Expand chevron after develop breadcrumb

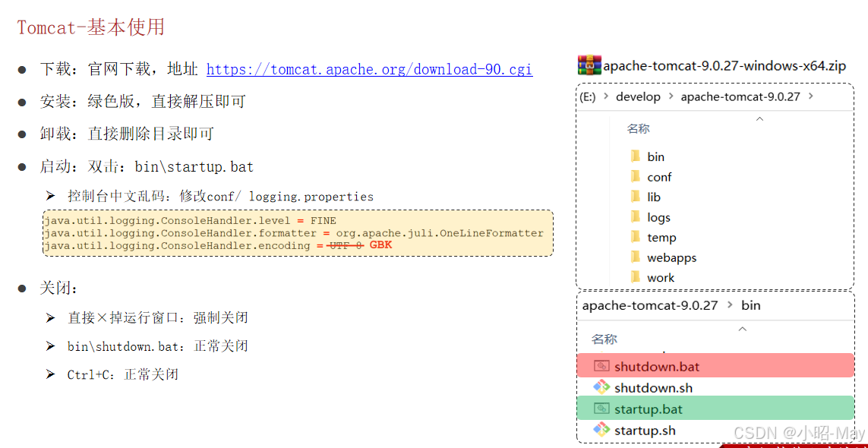coord(671,97)
